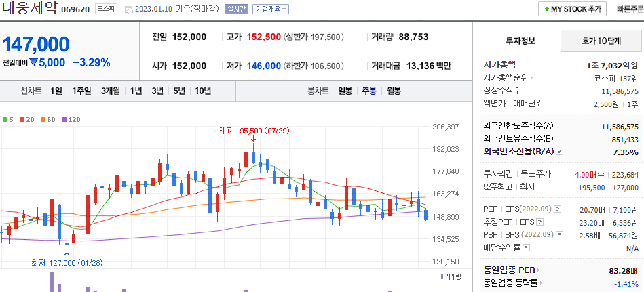Click the tallest purple volume bar in the chart
The height and width of the screenshot is (292, 644).
pos(52,282)
